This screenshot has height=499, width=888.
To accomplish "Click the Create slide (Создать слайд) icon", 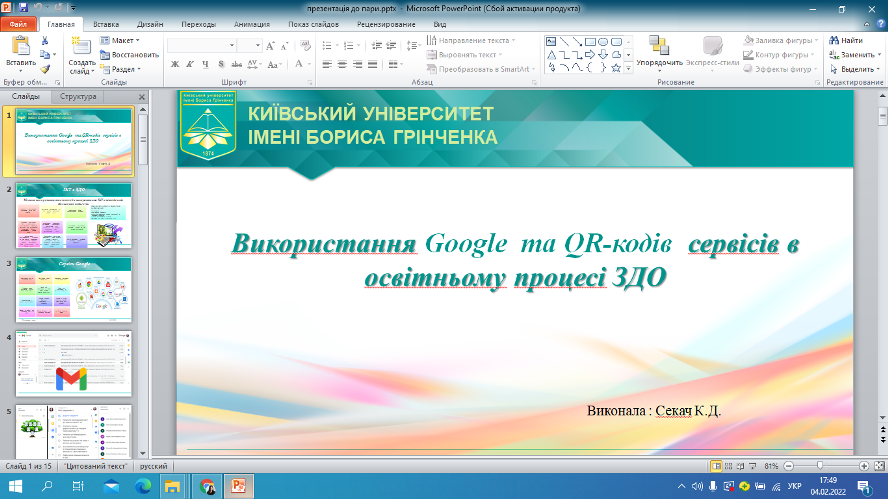I will [82, 47].
